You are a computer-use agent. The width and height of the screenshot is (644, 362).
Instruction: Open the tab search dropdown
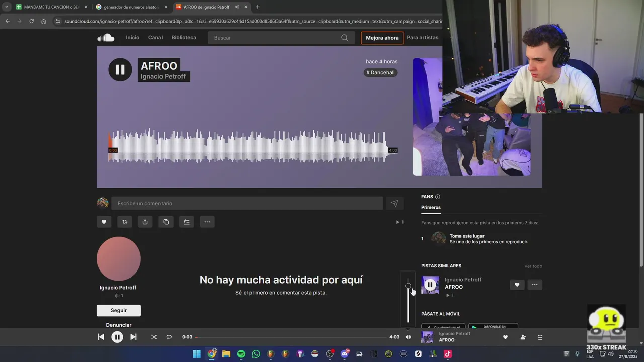point(7,7)
